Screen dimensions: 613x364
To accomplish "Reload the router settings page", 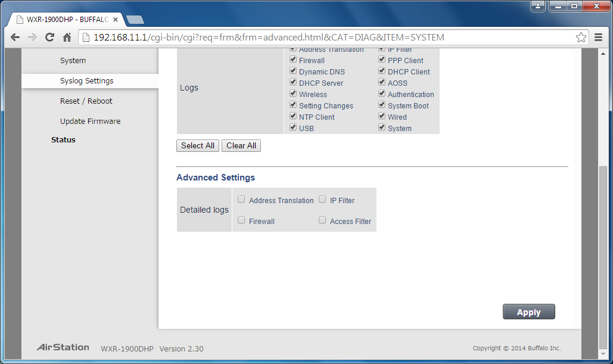I will [49, 37].
